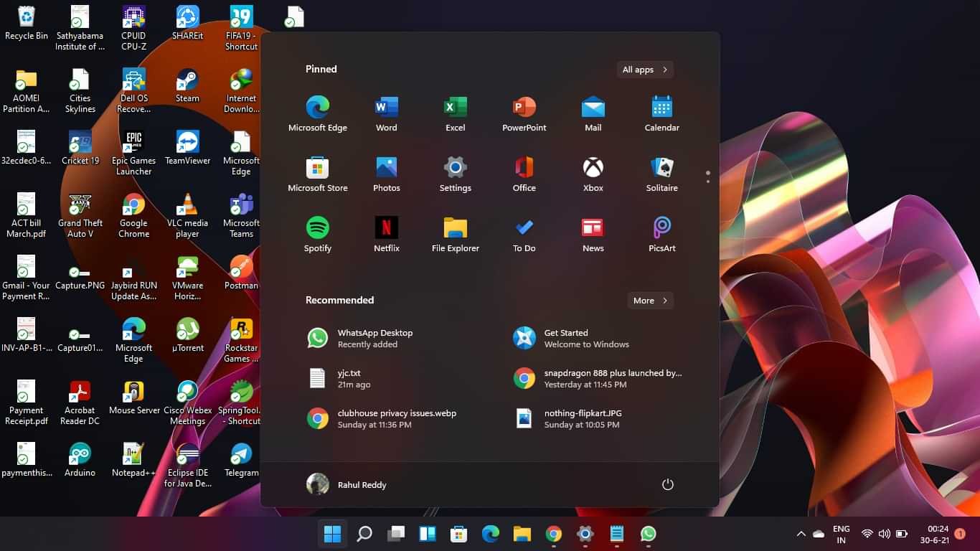Select Epic Games Launcher desktop icon

tap(133, 153)
